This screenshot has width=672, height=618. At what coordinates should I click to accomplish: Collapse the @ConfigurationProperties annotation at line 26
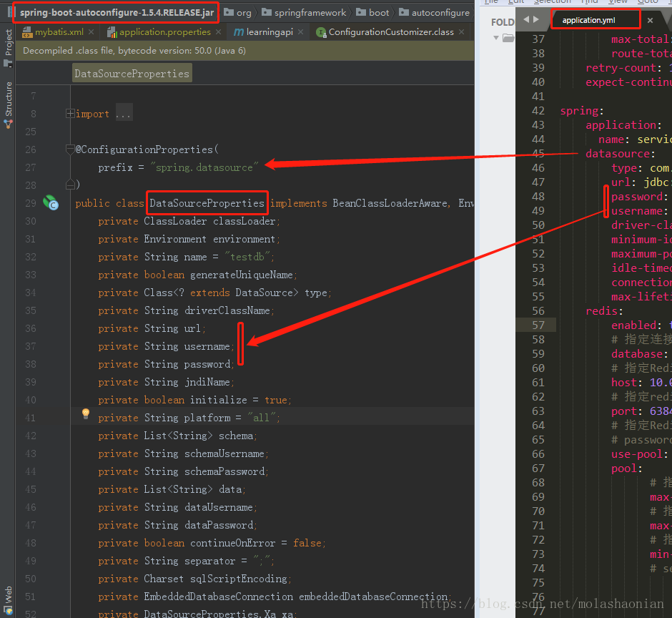coord(70,149)
